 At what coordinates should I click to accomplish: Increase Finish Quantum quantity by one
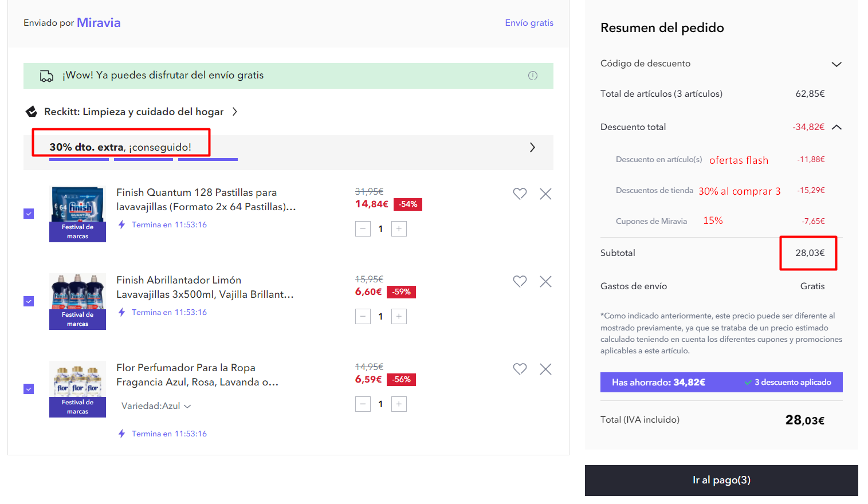coord(399,229)
